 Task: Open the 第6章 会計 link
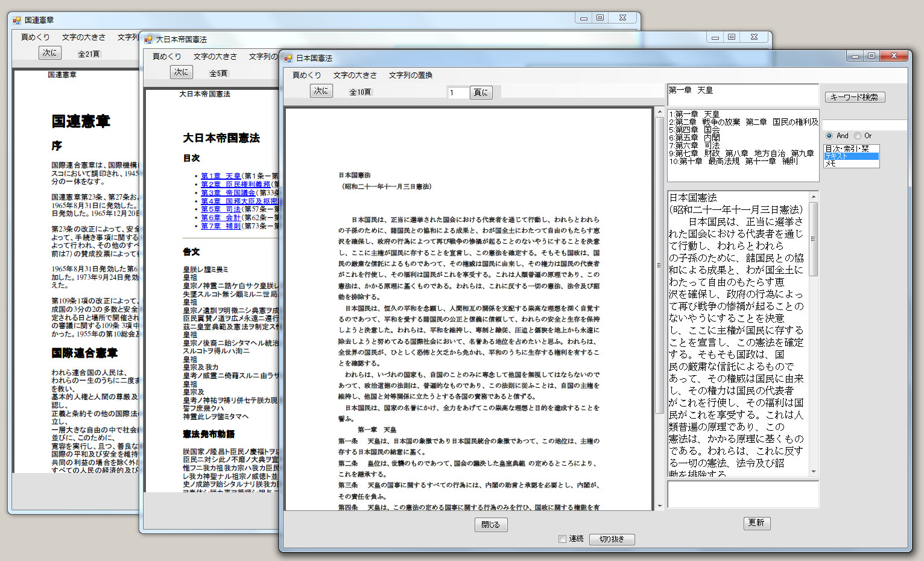tap(221, 218)
